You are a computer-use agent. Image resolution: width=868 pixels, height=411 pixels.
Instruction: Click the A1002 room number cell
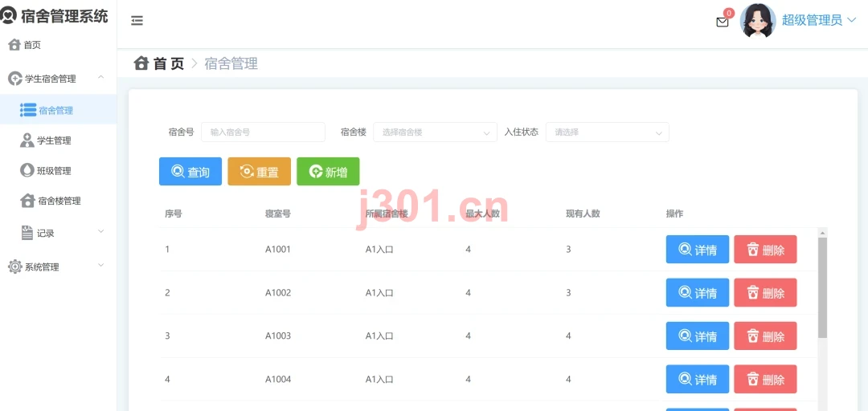click(278, 293)
